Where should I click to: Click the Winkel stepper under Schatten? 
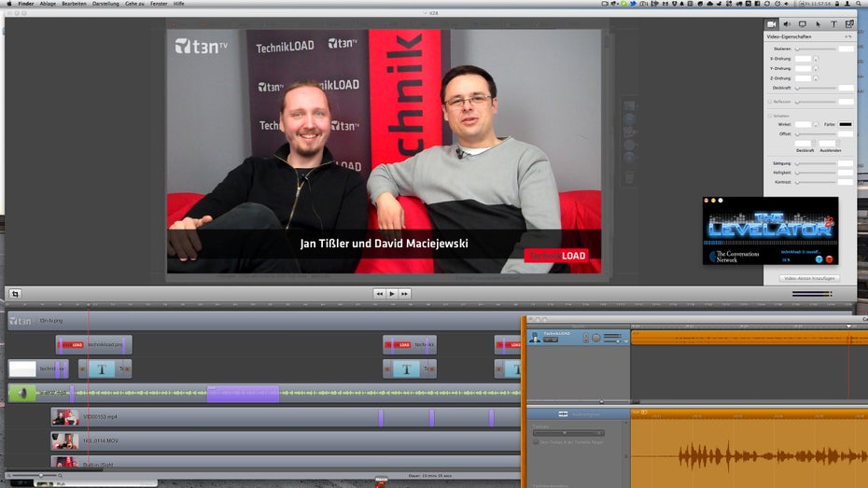[x=816, y=124]
